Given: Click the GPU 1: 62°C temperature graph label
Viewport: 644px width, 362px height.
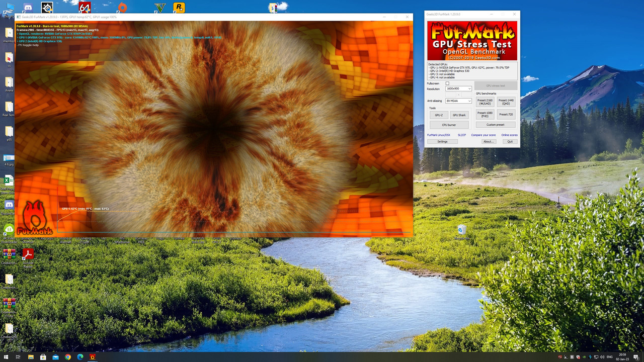Looking at the screenshot, I should click(85, 209).
